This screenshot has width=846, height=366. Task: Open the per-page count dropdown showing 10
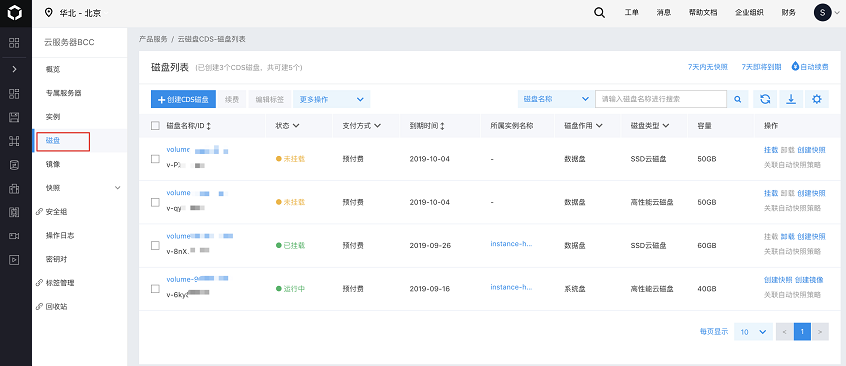tap(753, 332)
